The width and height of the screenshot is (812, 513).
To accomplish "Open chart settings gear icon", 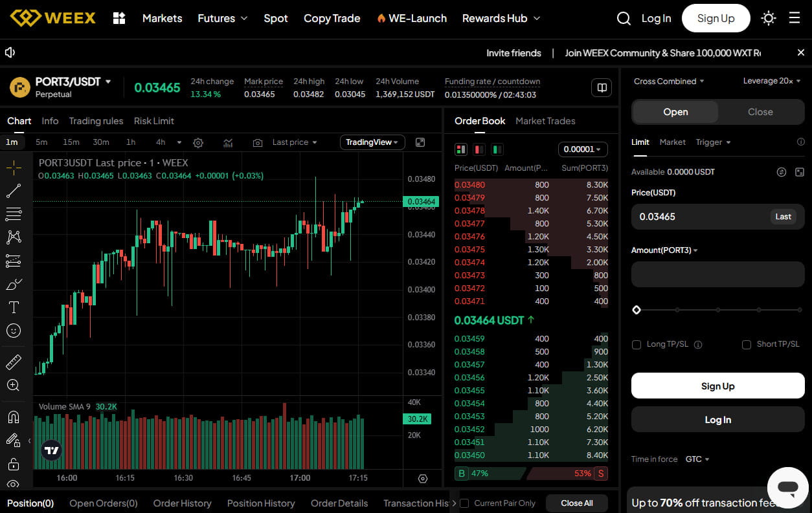I will pyautogui.click(x=199, y=142).
